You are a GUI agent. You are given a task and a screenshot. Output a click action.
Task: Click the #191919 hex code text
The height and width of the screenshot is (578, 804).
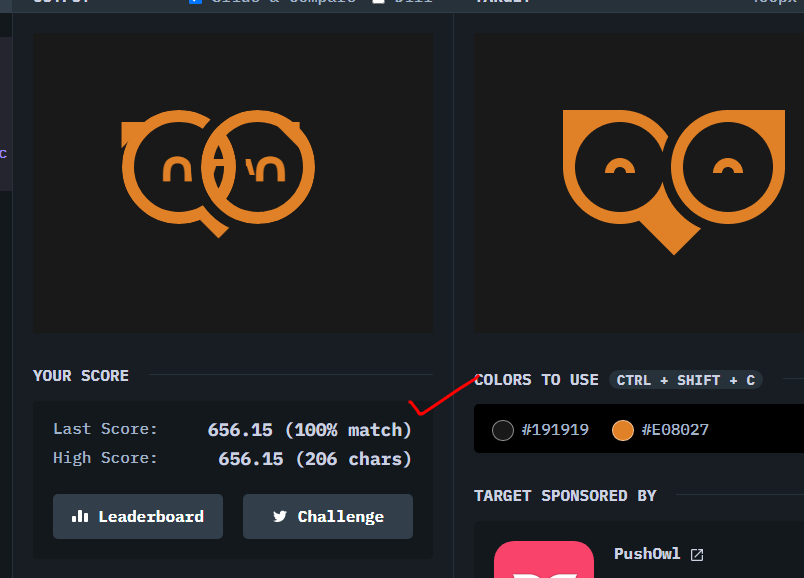[x=555, y=430]
